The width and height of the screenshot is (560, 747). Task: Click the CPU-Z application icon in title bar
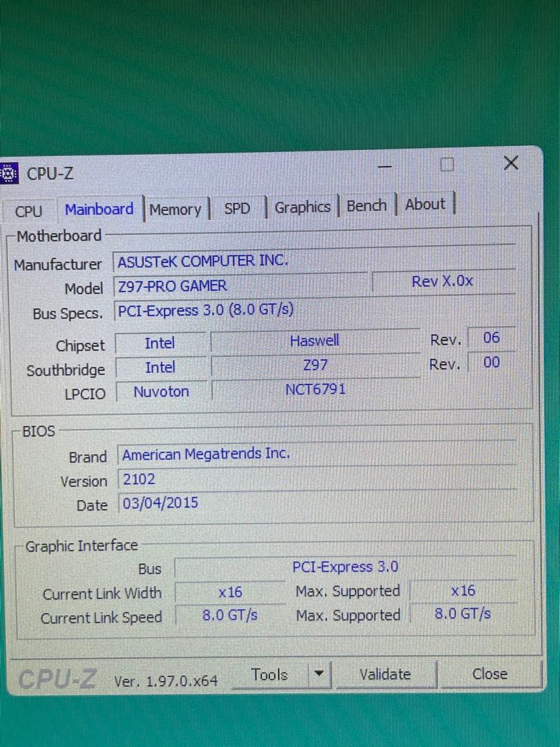point(8,174)
